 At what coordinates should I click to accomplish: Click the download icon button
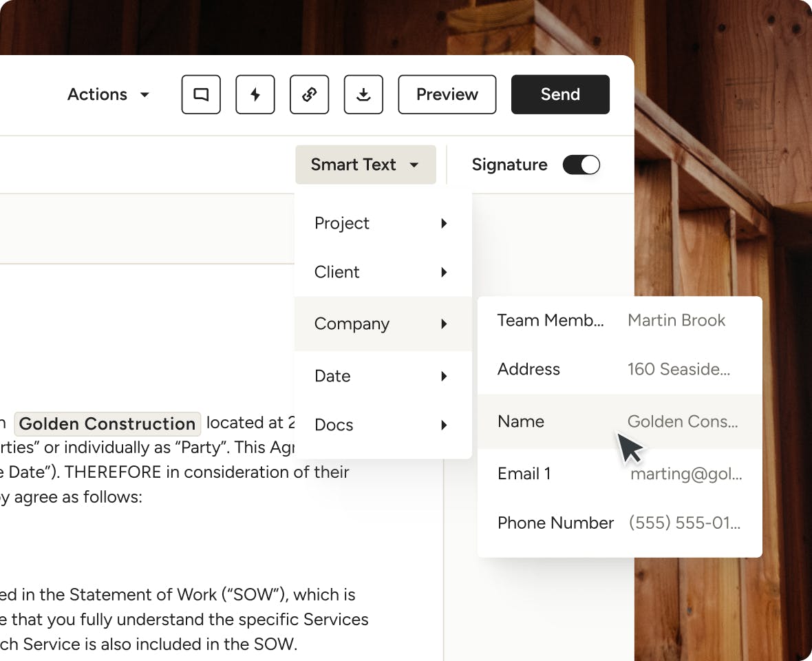363,94
